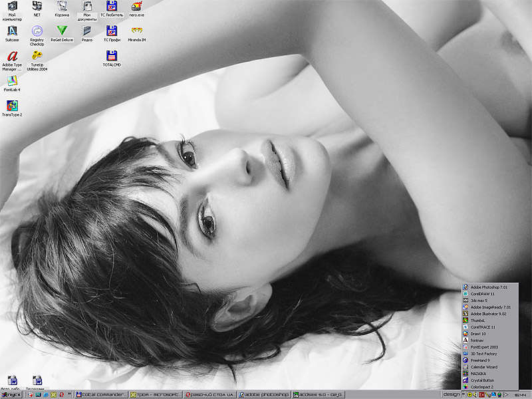Choose Adobe Illustrator 9.02 menu entry
The width and height of the screenshot is (532, 399).
[x=490, y=314]
